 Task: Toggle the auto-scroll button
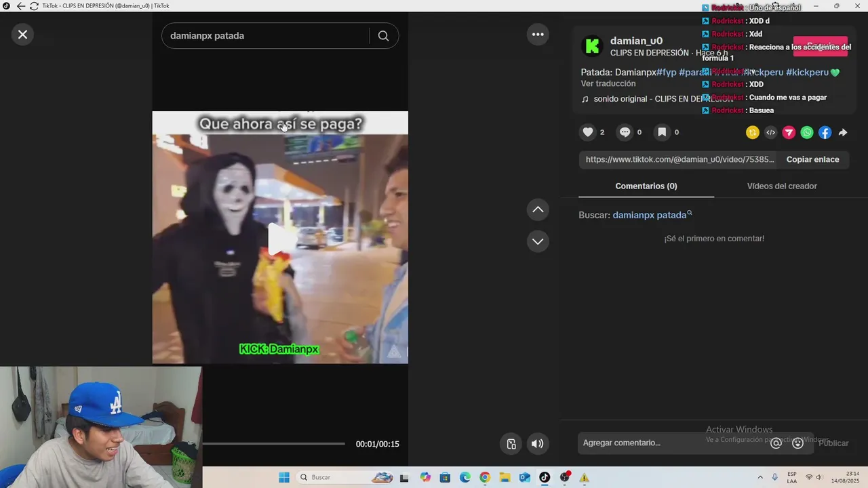[511, 444]
